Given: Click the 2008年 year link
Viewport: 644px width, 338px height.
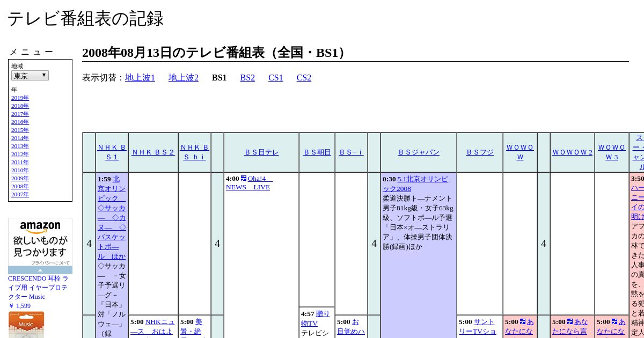Looking at the screenshot, I should (x=20, y=187).
